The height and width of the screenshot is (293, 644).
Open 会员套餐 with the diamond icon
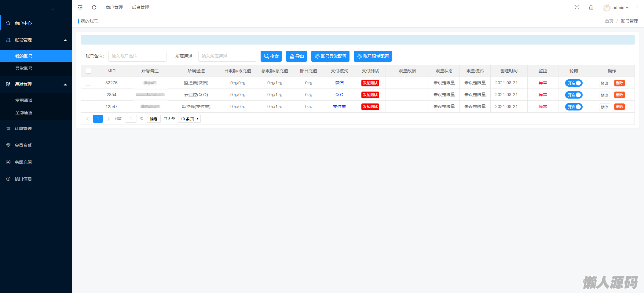point(23,145)
